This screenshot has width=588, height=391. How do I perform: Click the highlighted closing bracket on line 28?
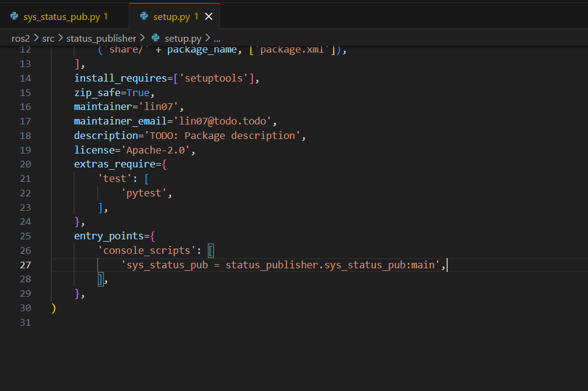[100, 279]
